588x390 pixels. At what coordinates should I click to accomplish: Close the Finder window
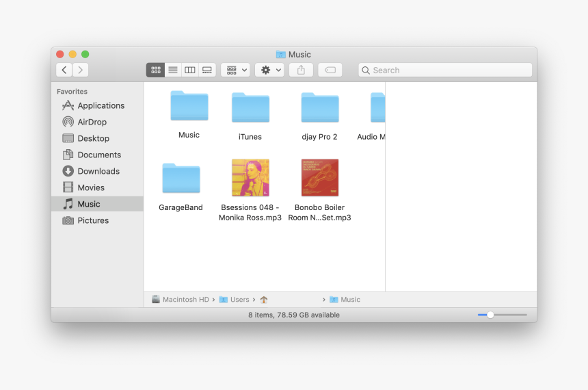[60, 55]
